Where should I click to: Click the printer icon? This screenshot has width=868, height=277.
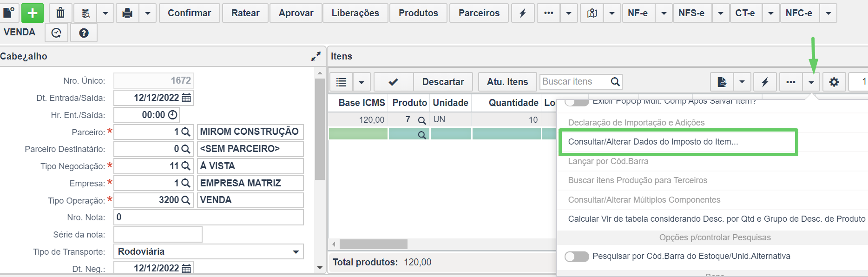[x=127, y=13]
